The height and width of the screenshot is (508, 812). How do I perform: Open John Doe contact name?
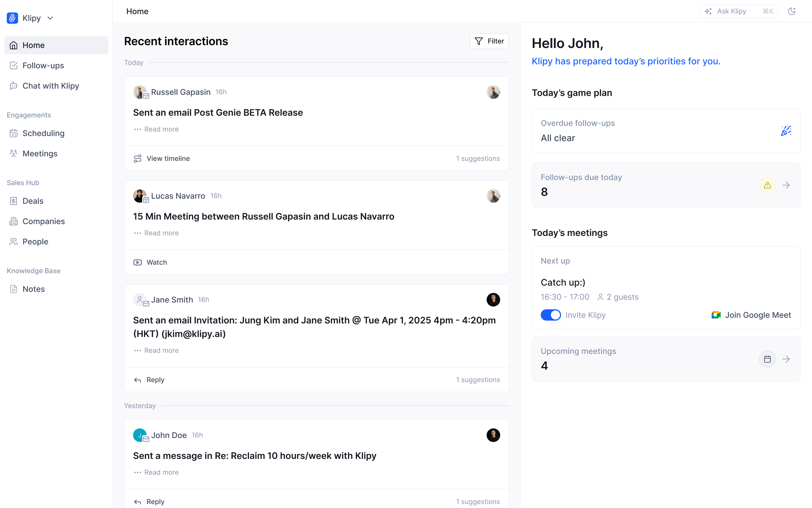[x=169, y=435]
